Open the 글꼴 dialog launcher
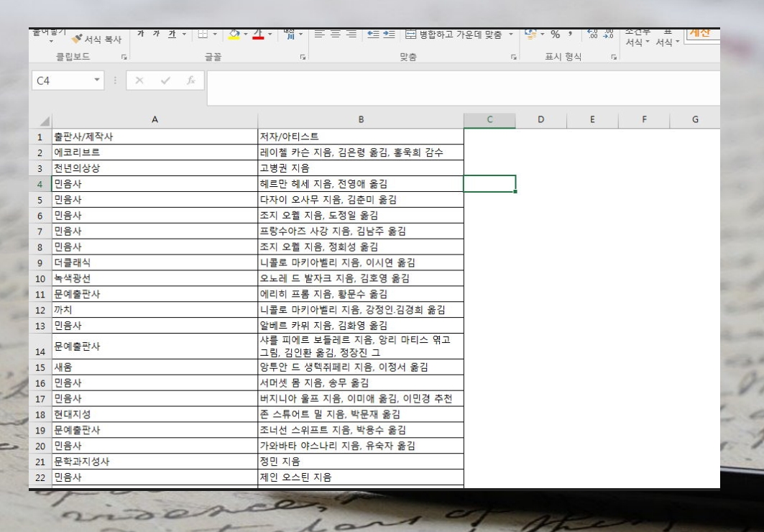The width and height of the screenshot is (764, 532). click(x=303, y=57)
